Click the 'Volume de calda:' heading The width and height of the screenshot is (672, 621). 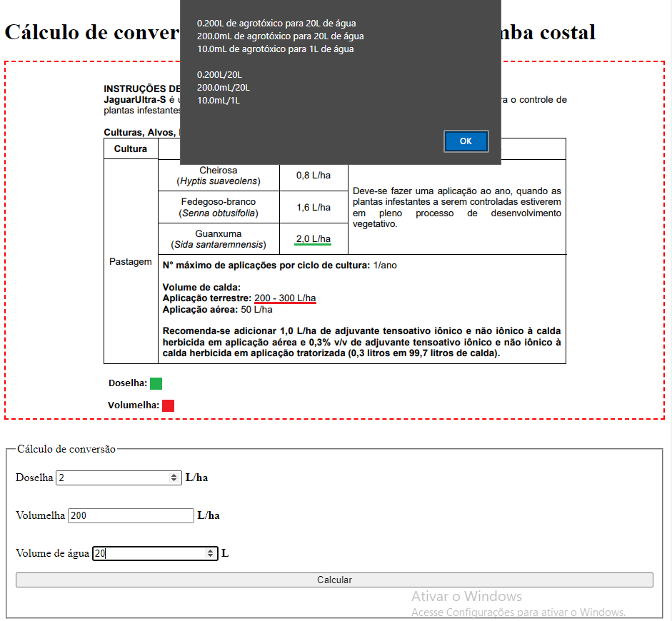(201, 287)
